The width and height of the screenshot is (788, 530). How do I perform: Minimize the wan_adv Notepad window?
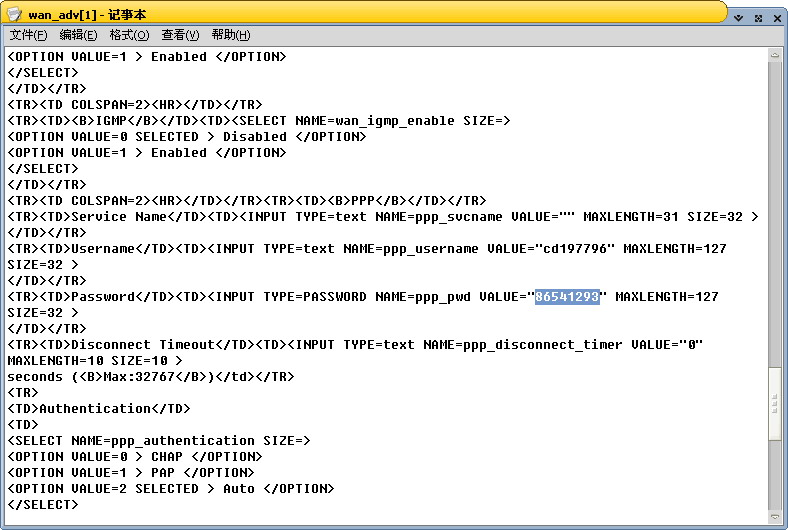coord(738,17)
